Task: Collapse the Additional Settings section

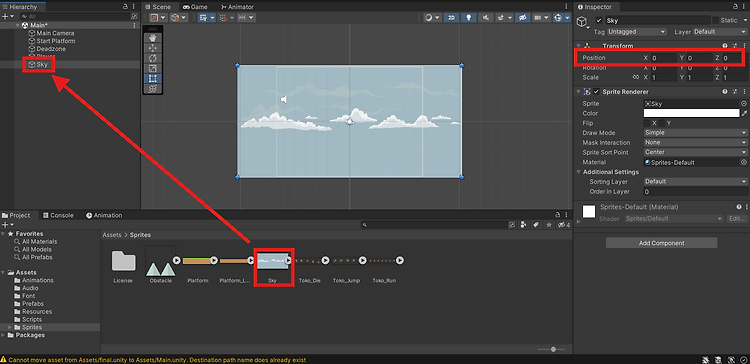Action: click(x=578, y=172)
